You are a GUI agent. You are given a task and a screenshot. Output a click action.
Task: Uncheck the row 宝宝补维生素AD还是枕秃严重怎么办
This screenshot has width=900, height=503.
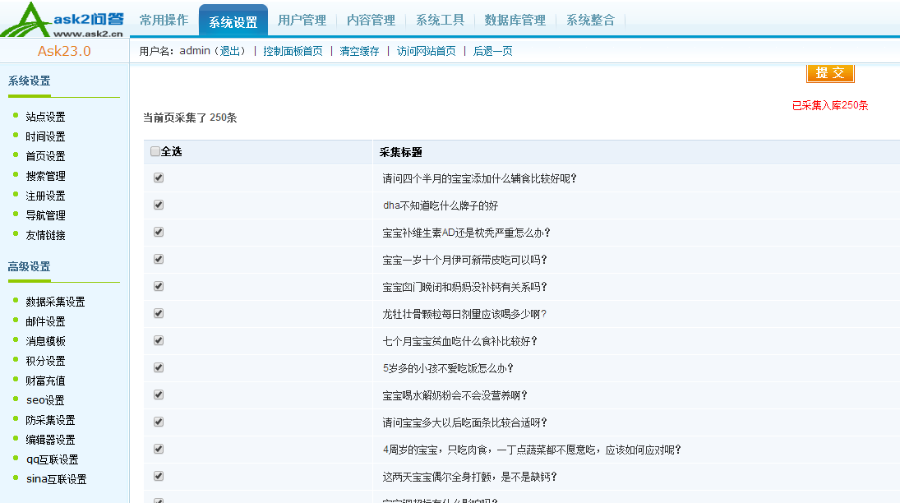click(x=159, y=232)
